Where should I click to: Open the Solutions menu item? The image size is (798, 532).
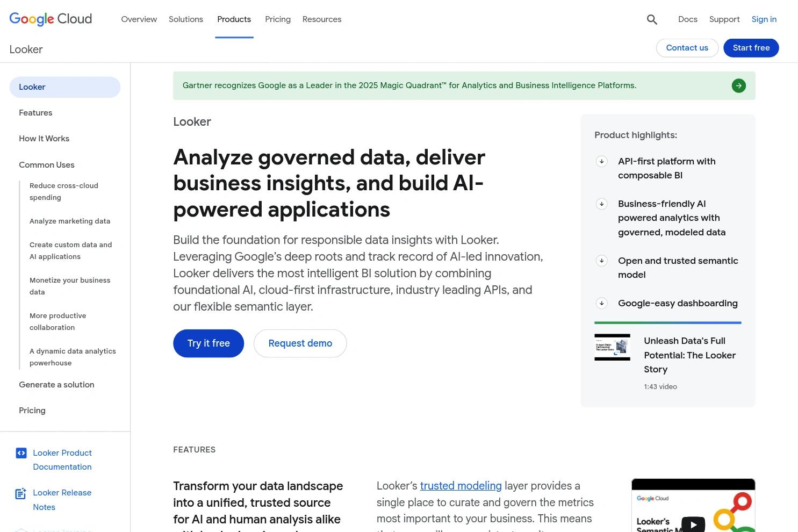(186, 19)
